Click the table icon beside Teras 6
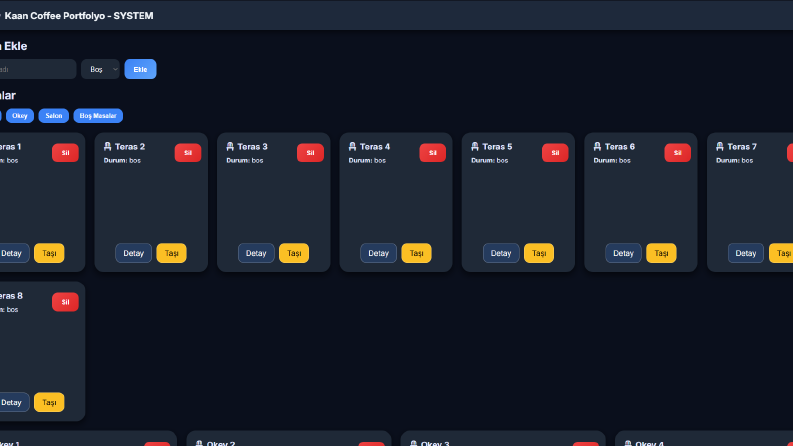The width and height of the screenshot is (793, 446). 597,147
